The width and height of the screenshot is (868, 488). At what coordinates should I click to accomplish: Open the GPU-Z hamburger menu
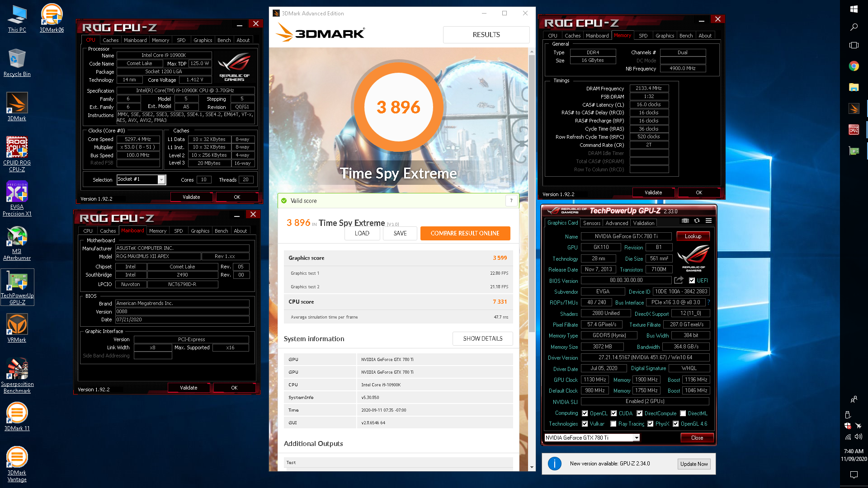[x=708, y=221]
